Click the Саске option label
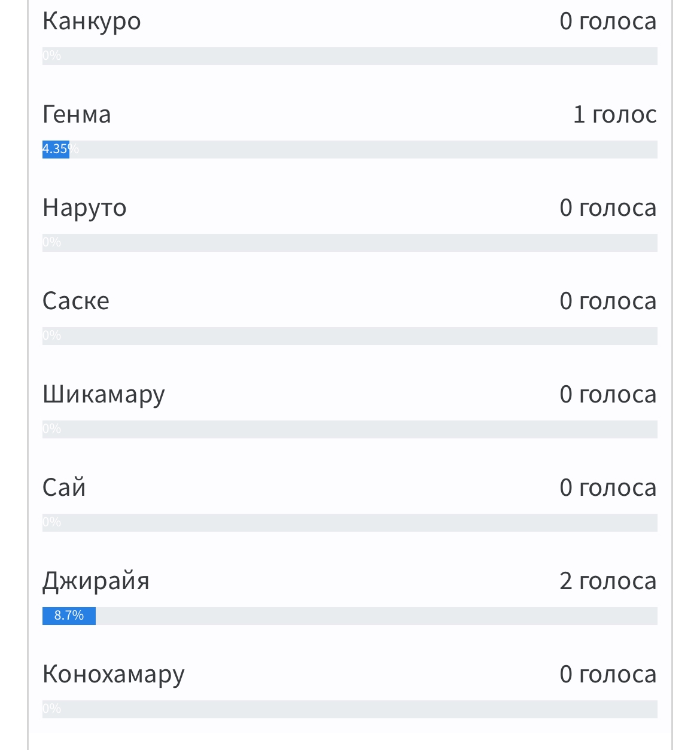 point(76,301)
